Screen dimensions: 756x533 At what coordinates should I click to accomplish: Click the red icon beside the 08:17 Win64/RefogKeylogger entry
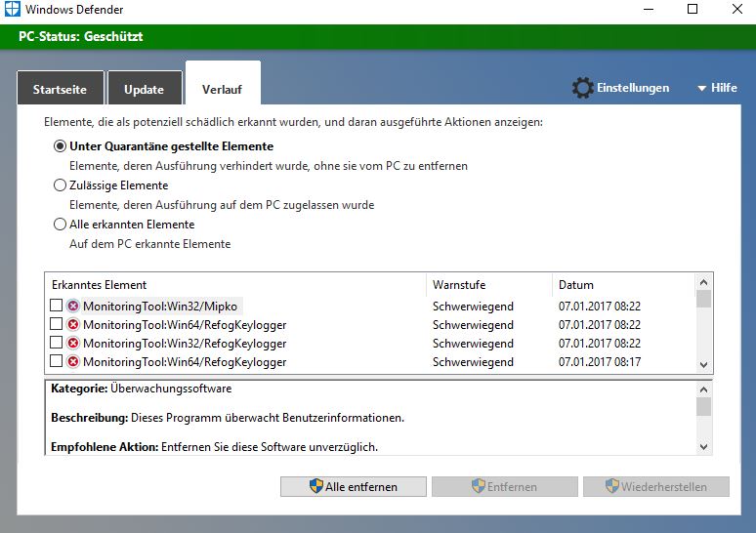coord(73,361)
